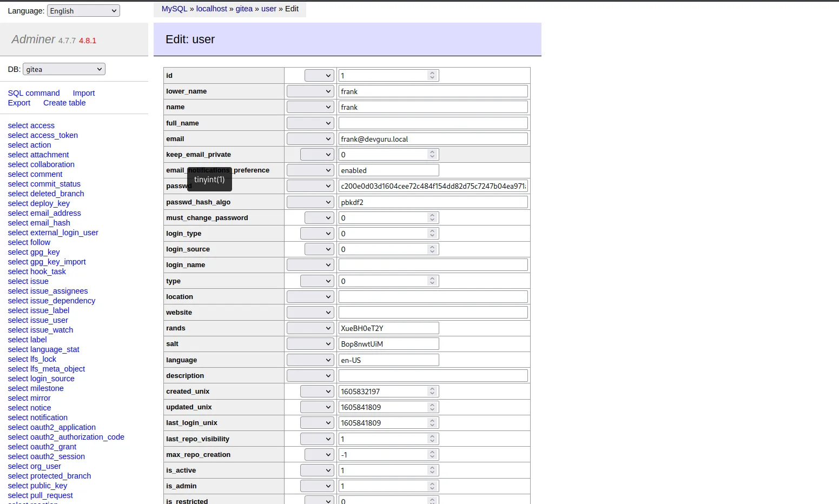The height and width of the screenshot is (504, 839).
Task: Focus the full_name text field
Action: pos(433,123)
